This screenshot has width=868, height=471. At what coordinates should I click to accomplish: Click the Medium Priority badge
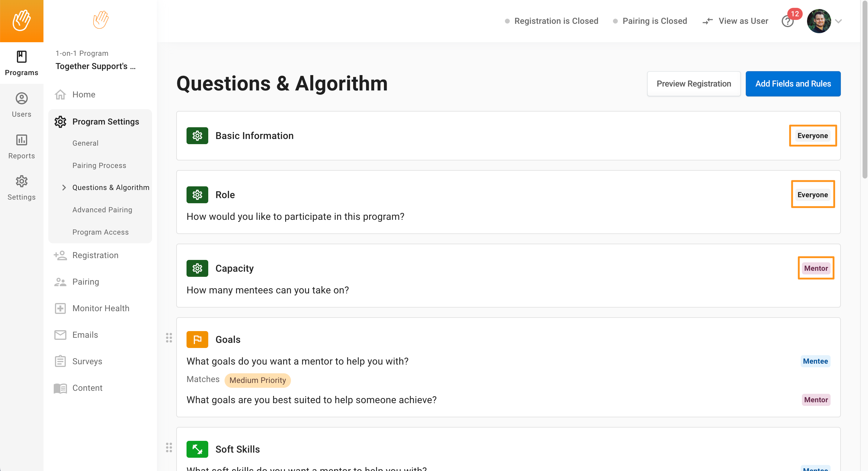click(x=257, y=380)
